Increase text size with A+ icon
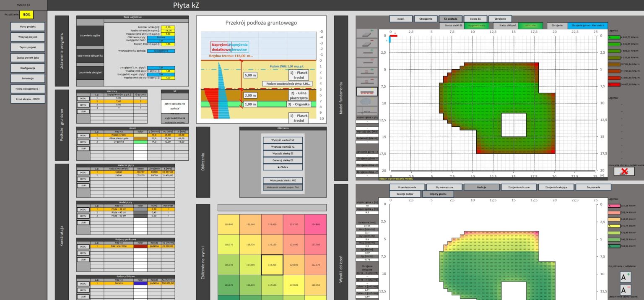Screen dimensions: 644x300 [x=626, y=277]
